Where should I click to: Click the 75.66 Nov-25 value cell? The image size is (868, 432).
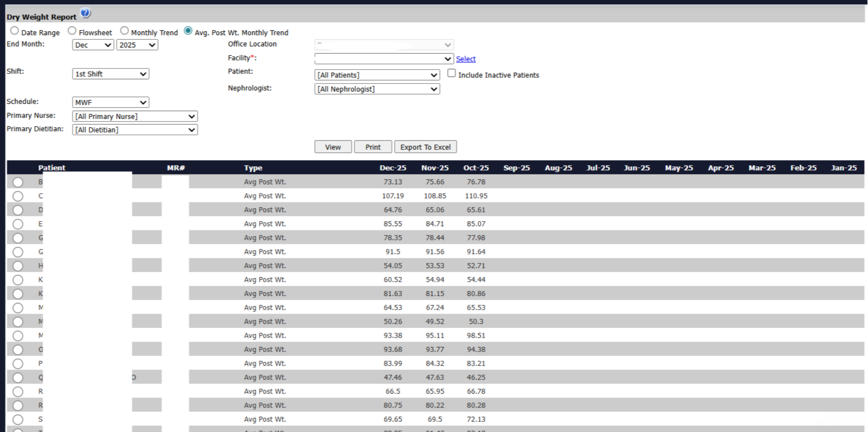(435, 182)
